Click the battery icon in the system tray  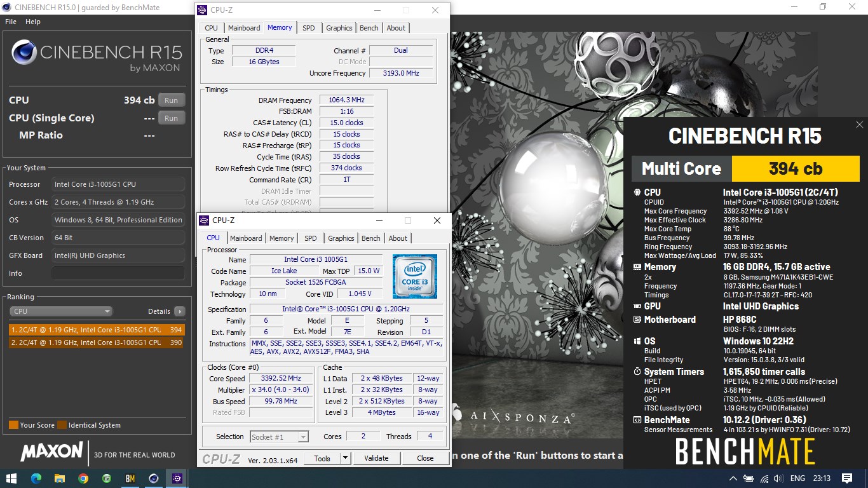click(x=749, y=478)
